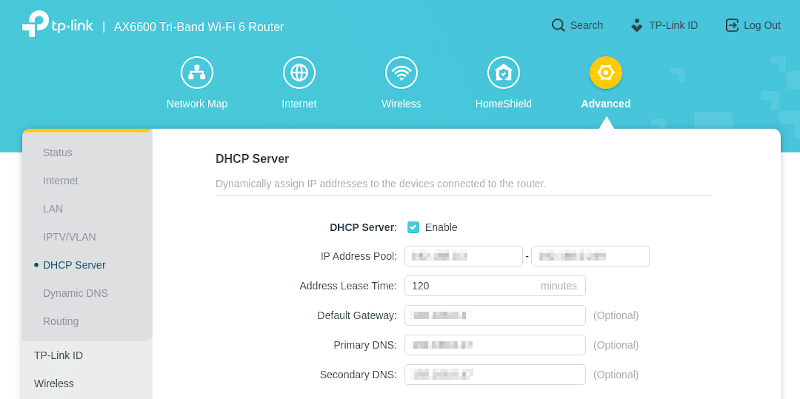Toggle the DHCP Server Enable checkbox
Image resolution: width=800 pixels, height=399 pixels.
pos(413,228)
